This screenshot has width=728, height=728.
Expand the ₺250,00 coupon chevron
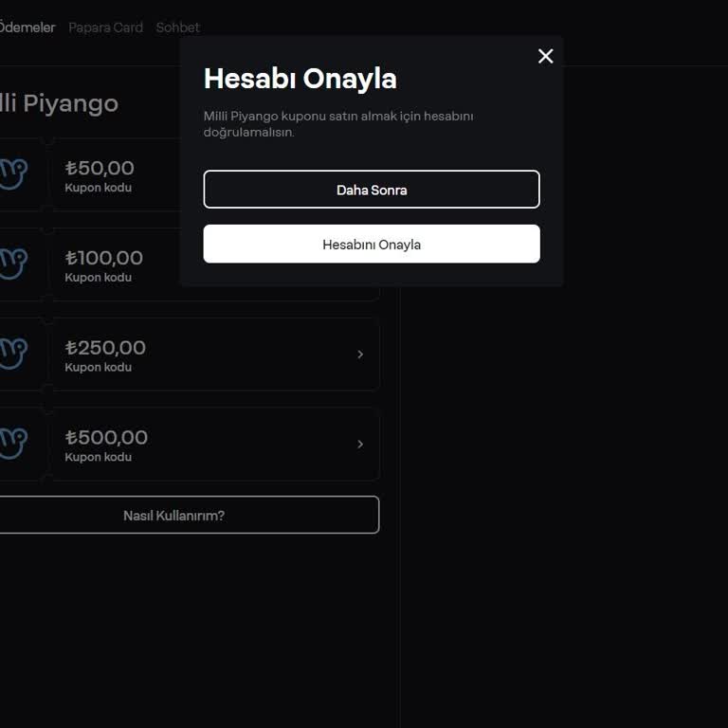click(360, 355)
